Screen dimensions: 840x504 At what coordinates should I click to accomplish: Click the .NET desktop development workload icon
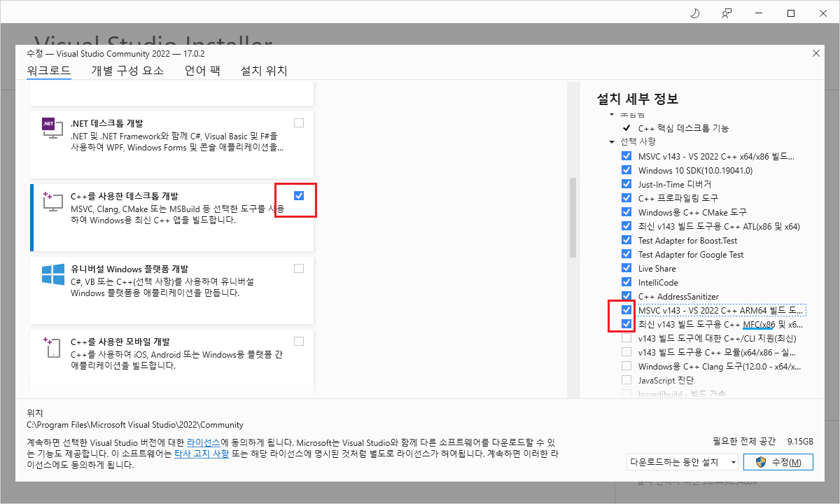(x=52, y=128)
